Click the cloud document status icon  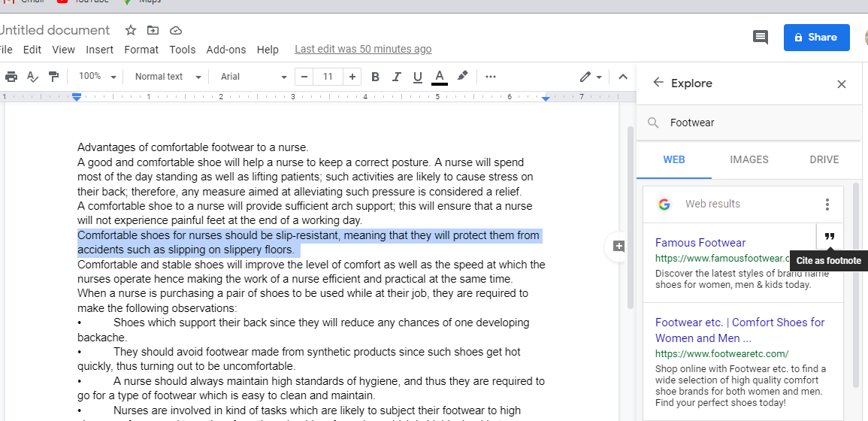click(x=176, y=31)
